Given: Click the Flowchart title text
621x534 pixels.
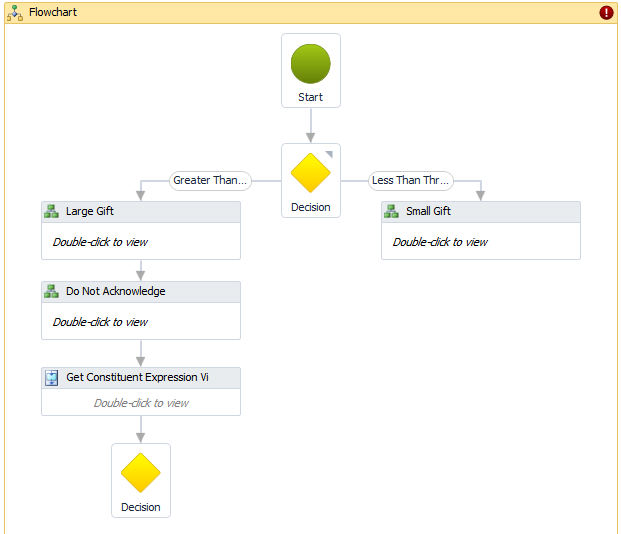Looking at the screenshot, I should coord(53,13).
